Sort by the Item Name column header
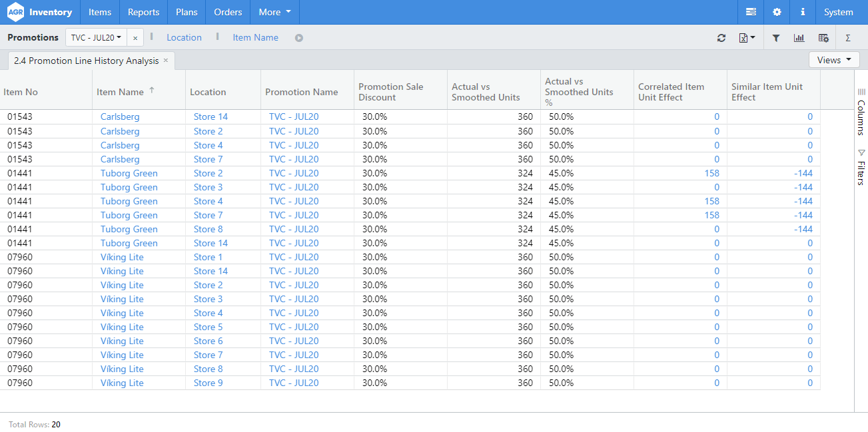The height and width of the screenshot is (432, 868). pyautogui.click(x=120, y=92)
